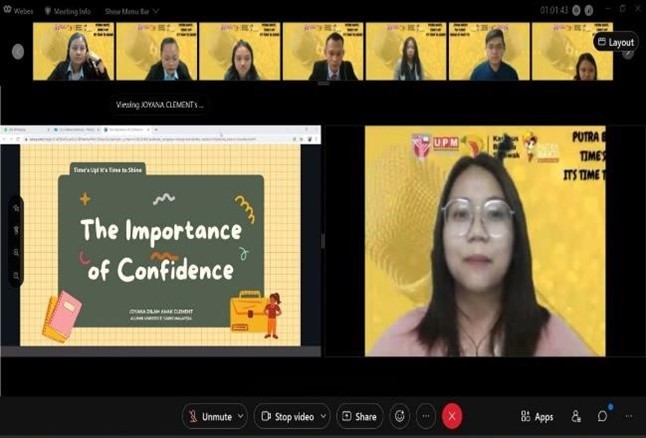The height and width of the screenshot is (438, 646).
Task: Open the Layout button
Action: 616,42
